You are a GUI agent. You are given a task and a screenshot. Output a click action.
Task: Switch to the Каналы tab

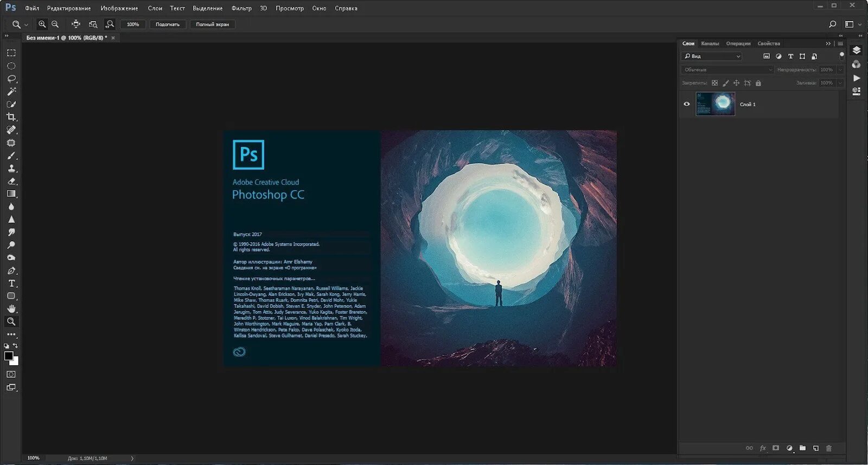click(x=710, y=43)
